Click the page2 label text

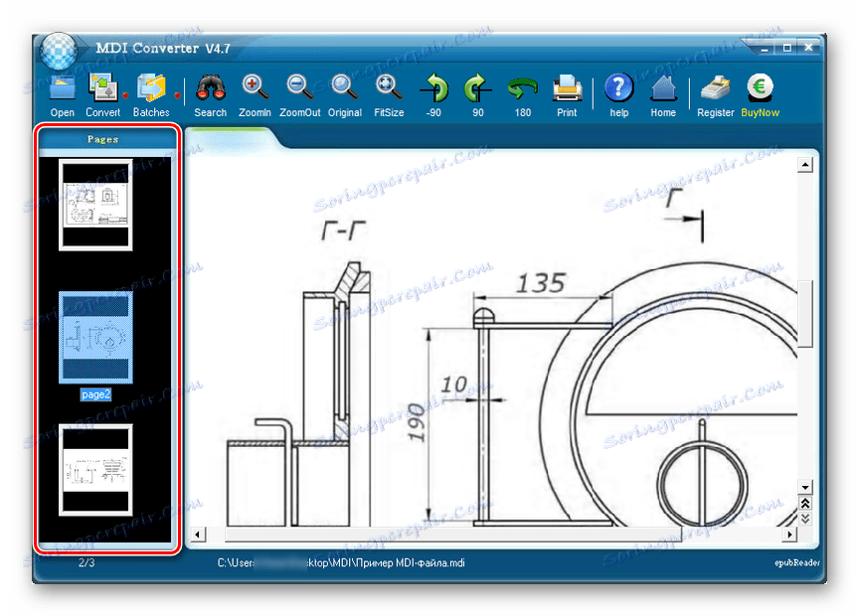click(95, 394)
